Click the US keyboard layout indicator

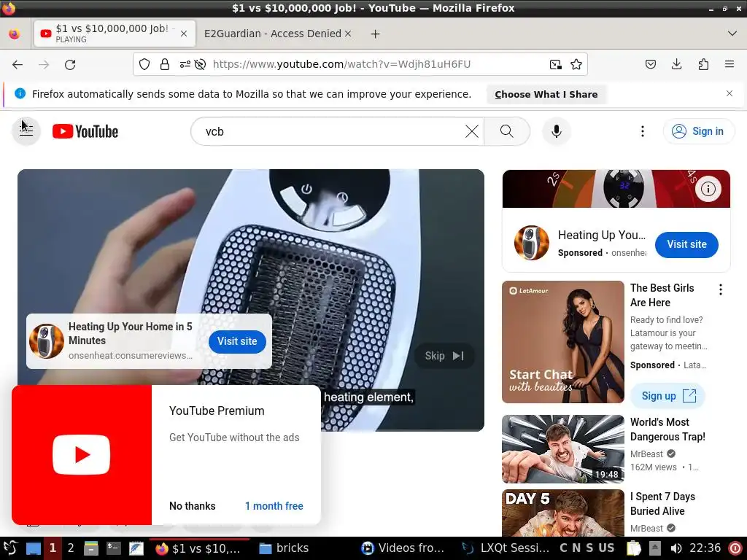coord(606,548)
